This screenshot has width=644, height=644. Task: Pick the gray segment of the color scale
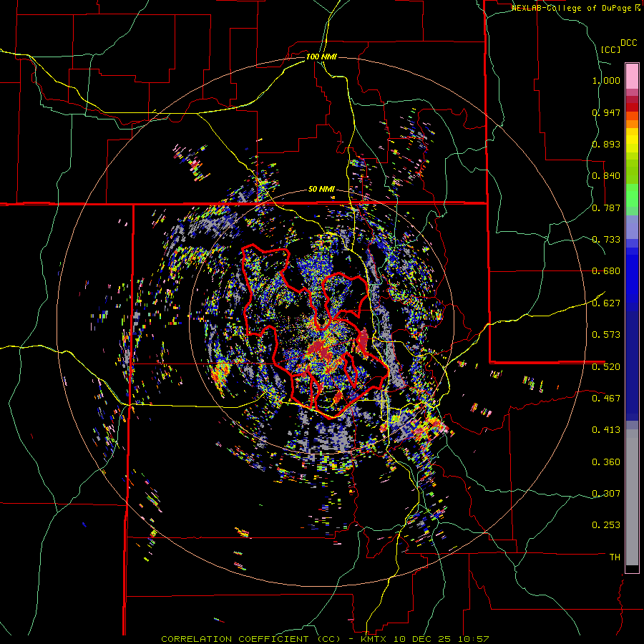(632, 497)
